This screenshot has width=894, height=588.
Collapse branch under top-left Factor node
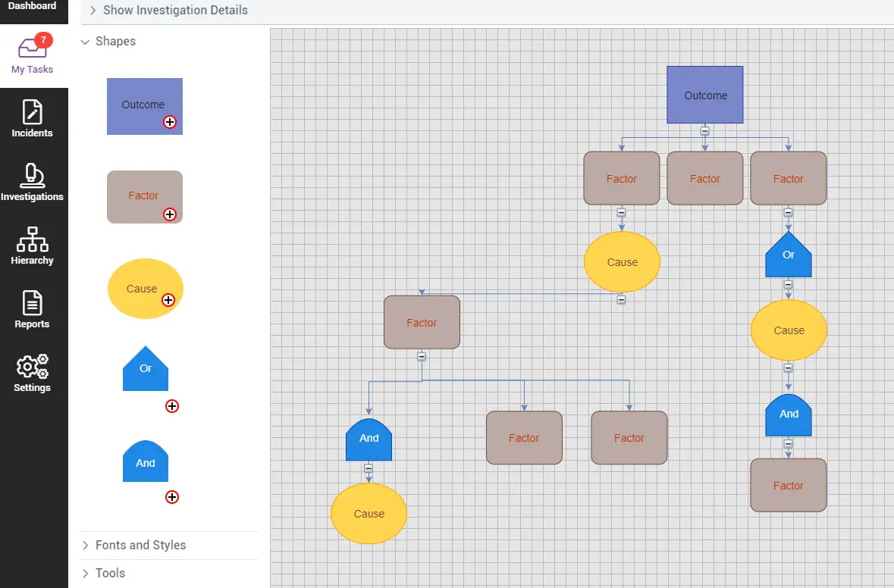point(622,212)
